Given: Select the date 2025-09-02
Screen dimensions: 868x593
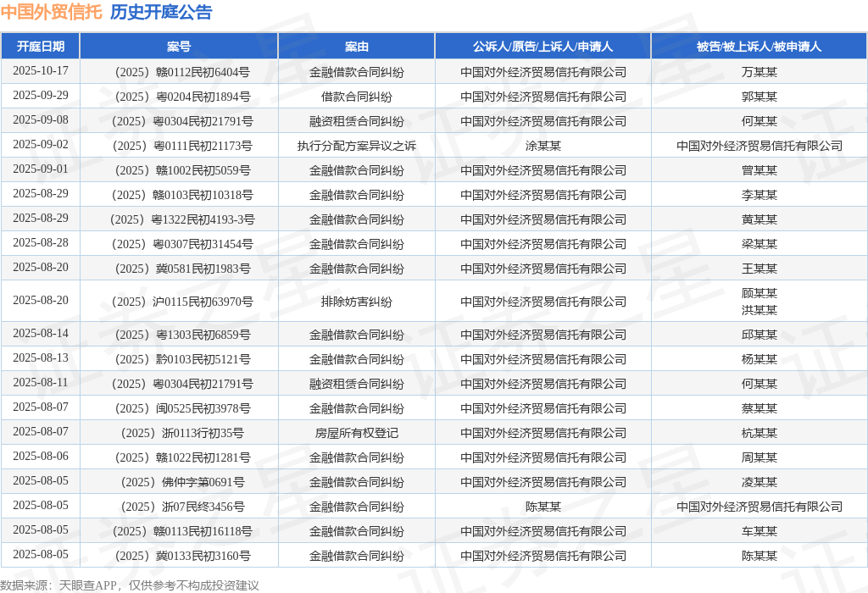Looking at the screenshot, I should tap(41, 144).
